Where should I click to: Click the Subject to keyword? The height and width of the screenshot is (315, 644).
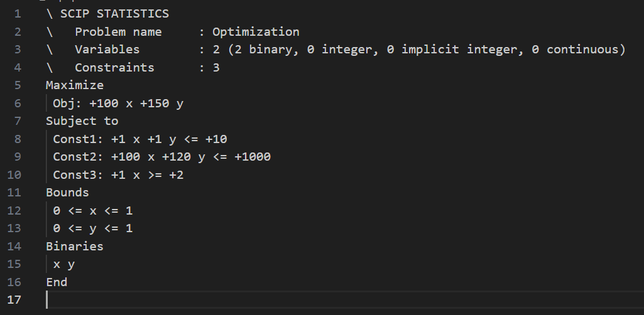click(x=82, y=121)
